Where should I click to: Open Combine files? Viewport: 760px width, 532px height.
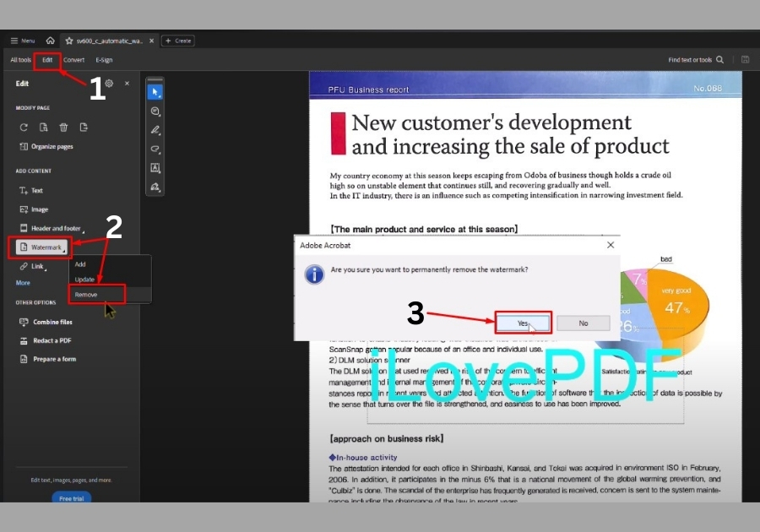[46, 322]
